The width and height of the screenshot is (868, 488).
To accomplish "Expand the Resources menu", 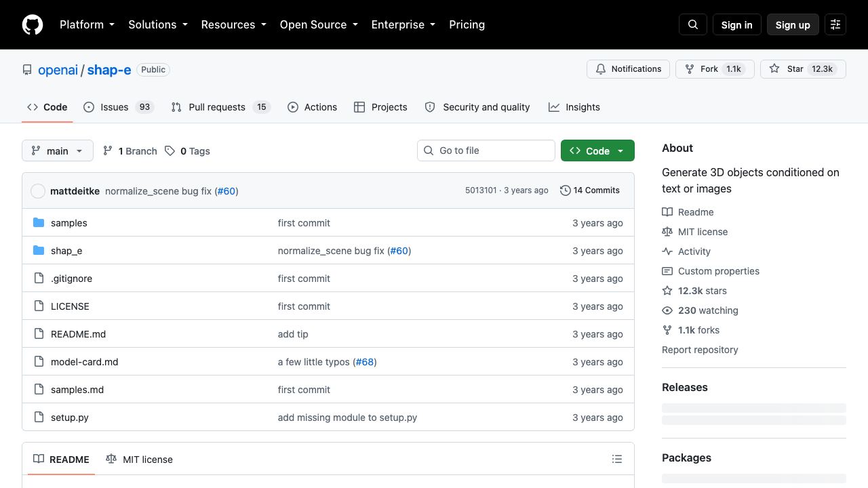I will (x=234, y=24).
